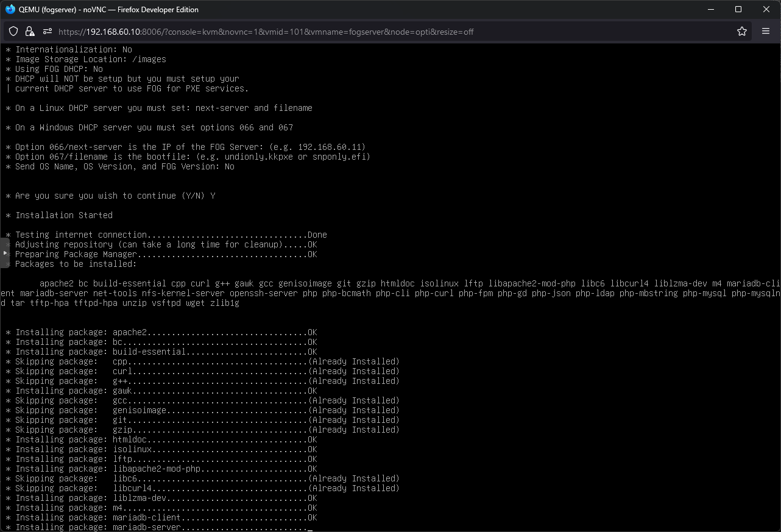781x532 pixels.
Task: Click the 'Send OS Name, OS Version' line
Action: click(x=120, y=166)
